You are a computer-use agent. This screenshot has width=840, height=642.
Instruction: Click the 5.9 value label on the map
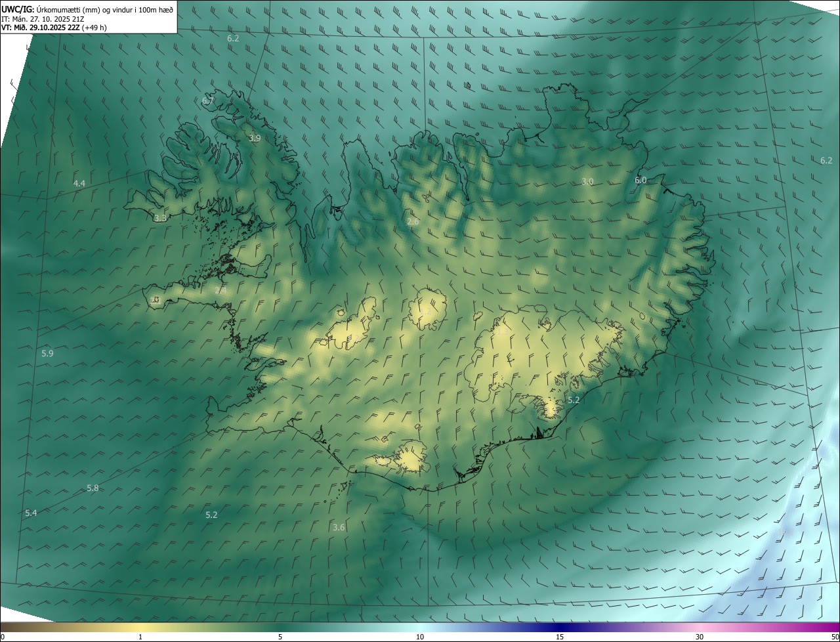pos(47,353)
